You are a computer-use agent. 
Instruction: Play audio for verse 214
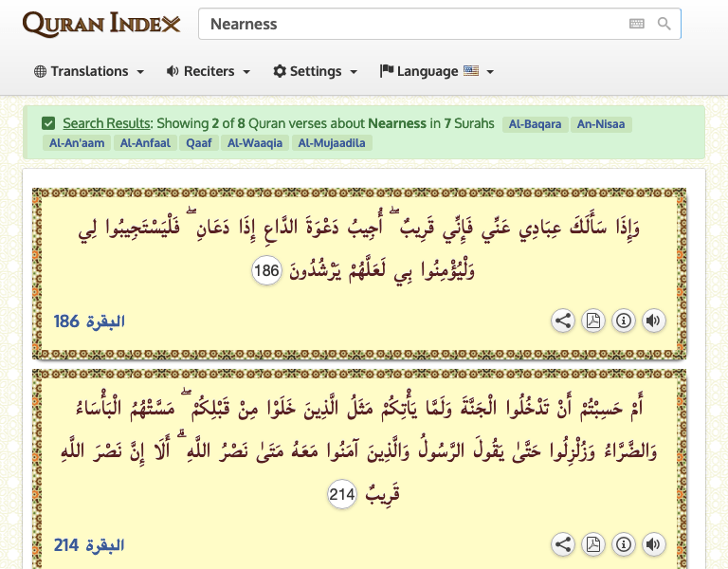pyautogui.click(x=653, y=544)
